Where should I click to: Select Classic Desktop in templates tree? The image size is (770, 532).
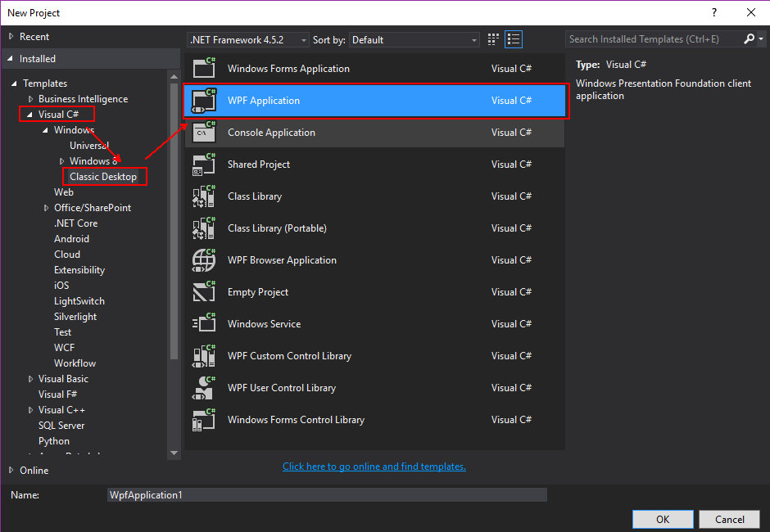pos(103,177)
